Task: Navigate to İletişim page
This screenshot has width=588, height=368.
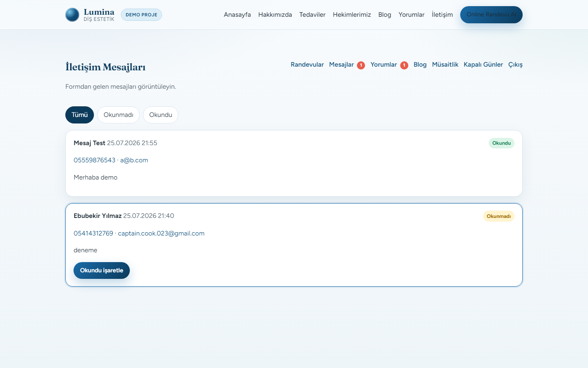Action: coord(442,15)
